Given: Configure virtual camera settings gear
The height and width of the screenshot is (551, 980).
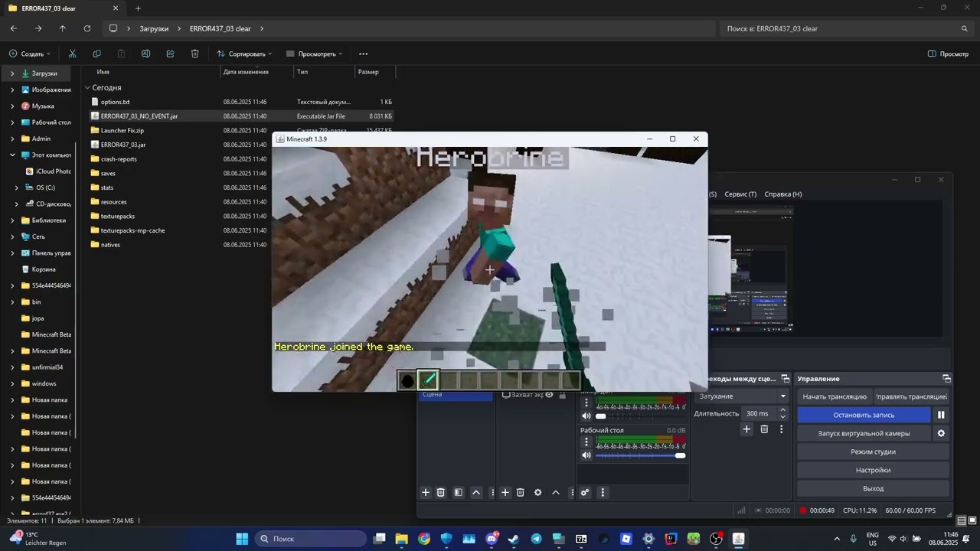Looking at the screenshot, I should [x=941, y=433].
